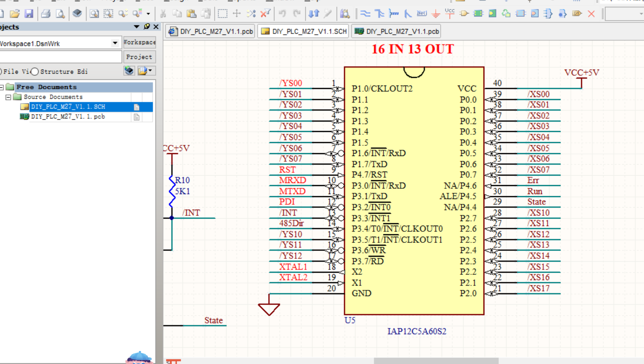Click the document status icon beside the SCH file
Screen dimensions: 644x364
137,107
